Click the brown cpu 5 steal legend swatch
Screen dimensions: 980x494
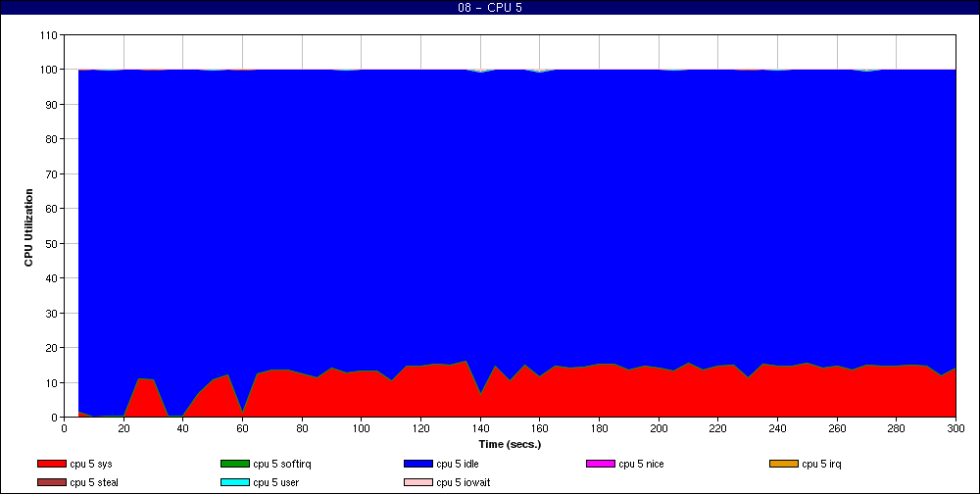(x=51, y=483)
